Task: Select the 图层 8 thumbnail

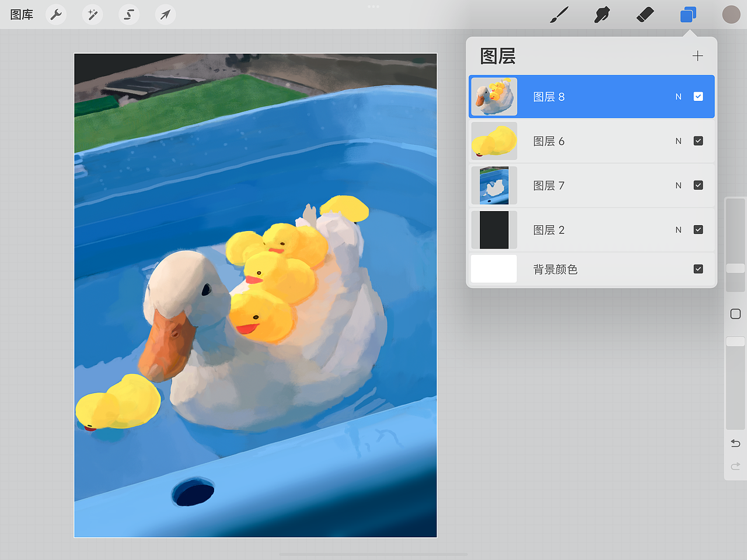Action: 494,97
